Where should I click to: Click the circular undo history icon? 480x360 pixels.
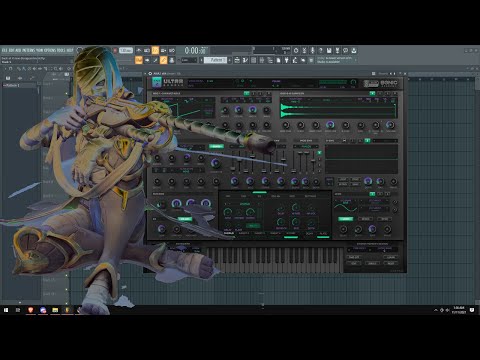tap(296, 50)
